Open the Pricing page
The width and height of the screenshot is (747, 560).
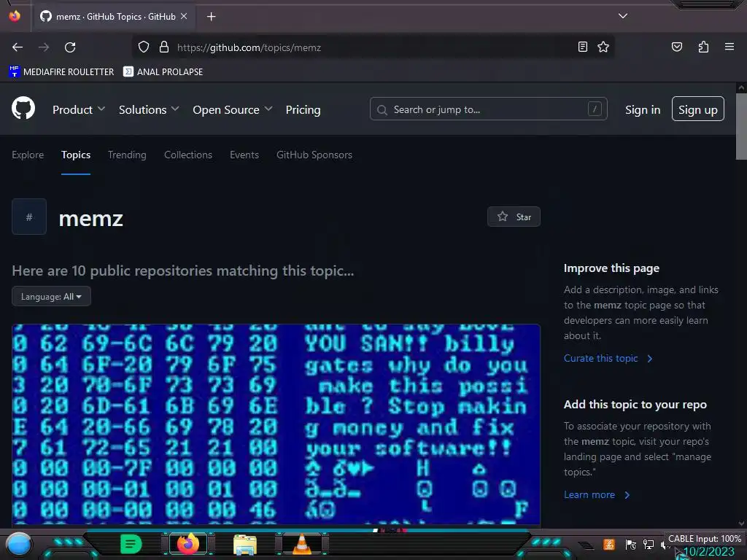(x=303, y=109)
